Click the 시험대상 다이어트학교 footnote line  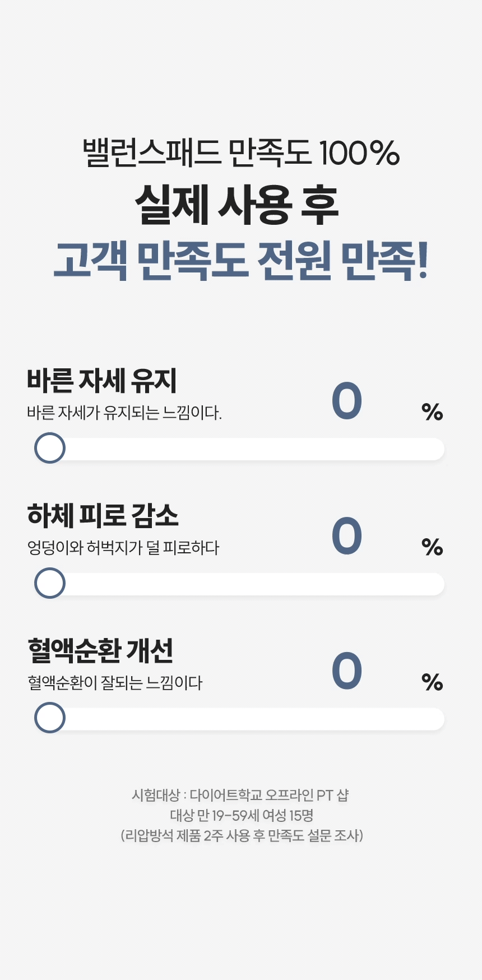tap(240, 795)
